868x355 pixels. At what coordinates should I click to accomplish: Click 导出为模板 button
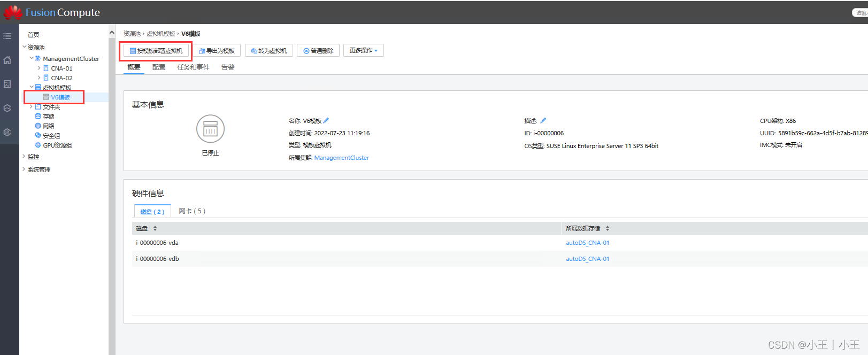pyautogui.click(x=217, y=51)
